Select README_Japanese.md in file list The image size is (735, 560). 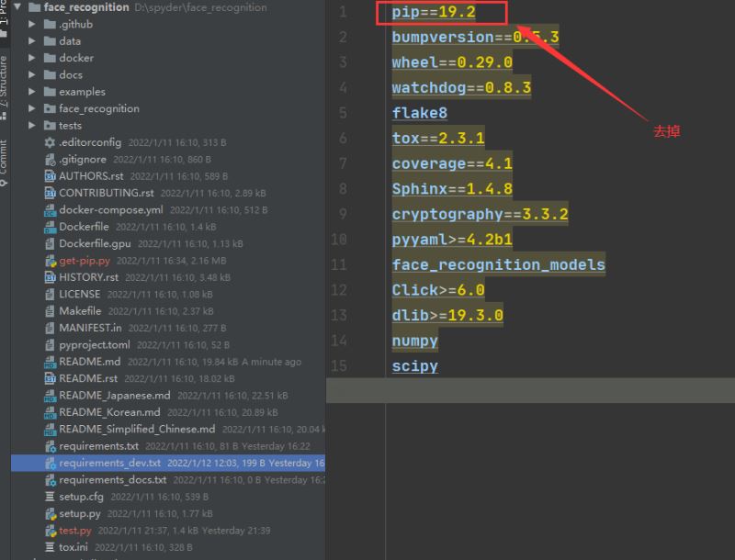pyautogui.click(x=108, y=396)
